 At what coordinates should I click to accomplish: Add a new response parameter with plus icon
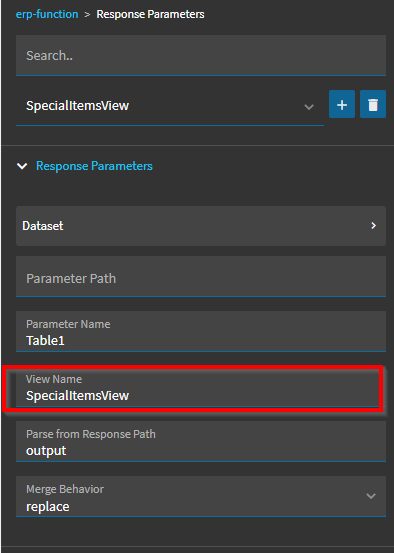342,104
